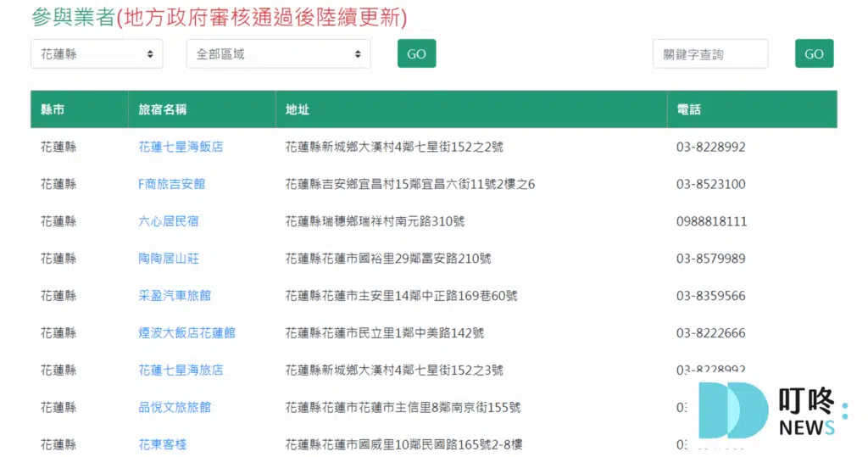Image resolution: width=868 pixels, height=457 pixels.
Task: Click 花蓮縣 cell in 采盈汽車旅館 row
Action: (58, 295)
